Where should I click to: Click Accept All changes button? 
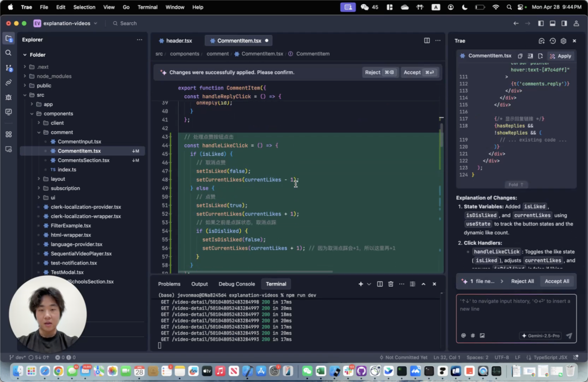pyautogui.click(x=556, y=281)
